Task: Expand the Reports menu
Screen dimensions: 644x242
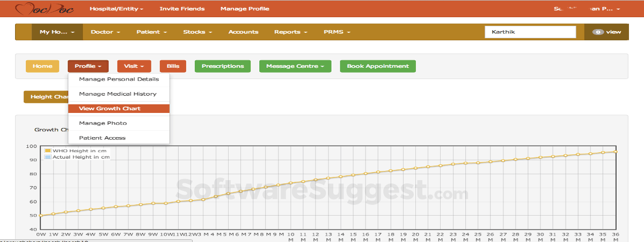Action: pyautogui.click(x=290, y=32)
